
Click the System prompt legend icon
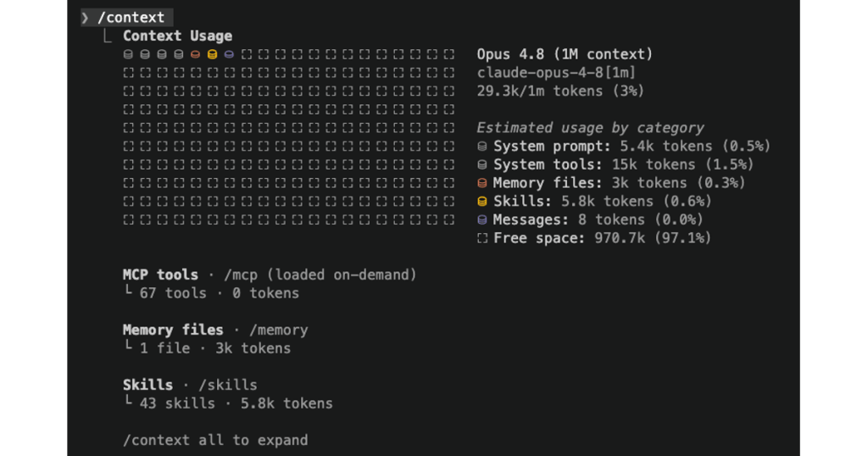(x=482, y=146)
